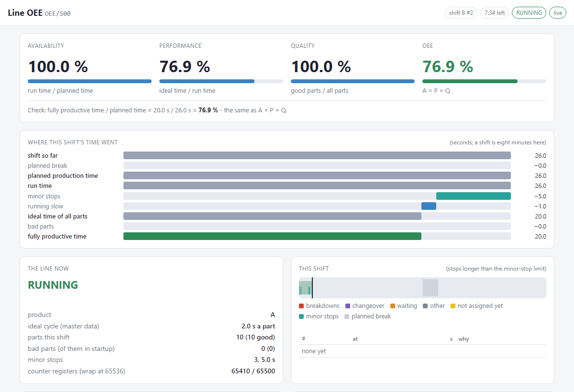Click the '3, 5.0 s' minor stops value

[265, 360]
